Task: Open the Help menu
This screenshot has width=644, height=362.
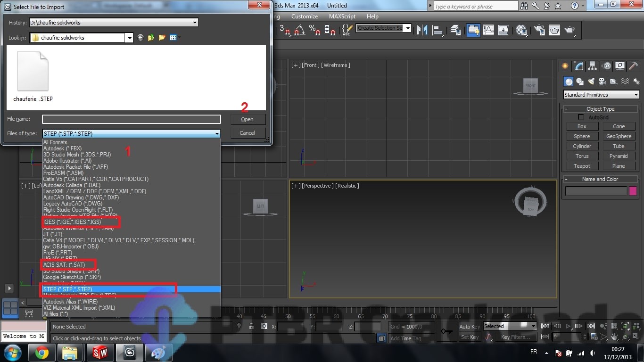Action: pyautogui.click(x=372, y=16)
